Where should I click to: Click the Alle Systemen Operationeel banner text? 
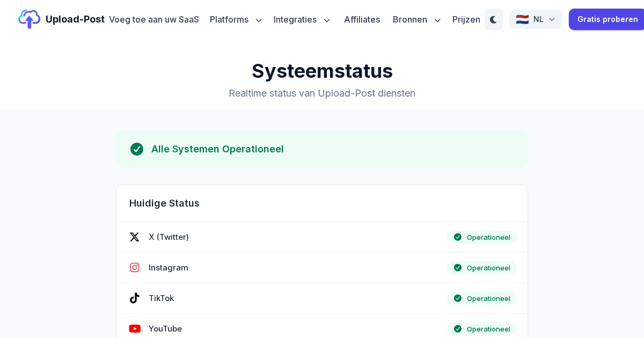217,149
